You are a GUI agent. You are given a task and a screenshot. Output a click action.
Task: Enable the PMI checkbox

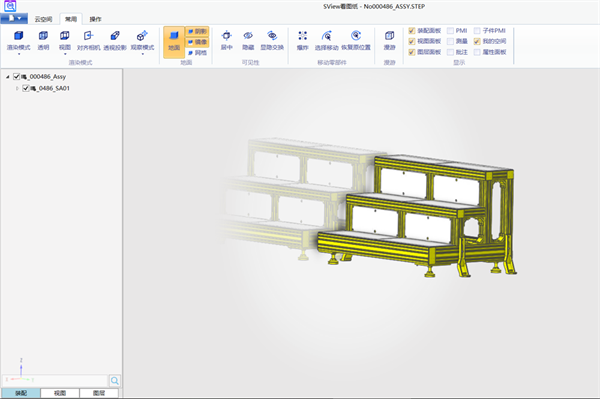click(450, 31)
